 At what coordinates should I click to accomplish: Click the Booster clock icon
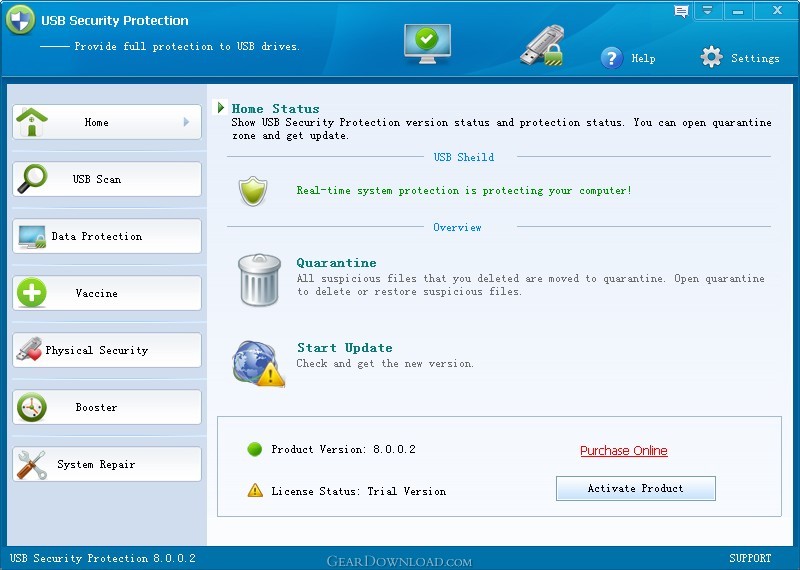pyautogui.click(x=32, y=407)
